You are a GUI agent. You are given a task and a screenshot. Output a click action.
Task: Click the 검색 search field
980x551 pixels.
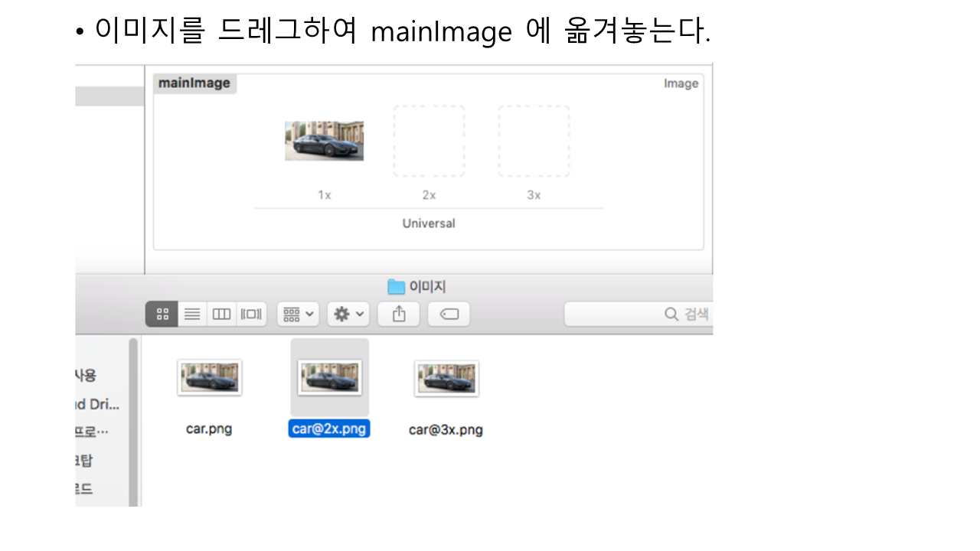(x=639, y=314)
